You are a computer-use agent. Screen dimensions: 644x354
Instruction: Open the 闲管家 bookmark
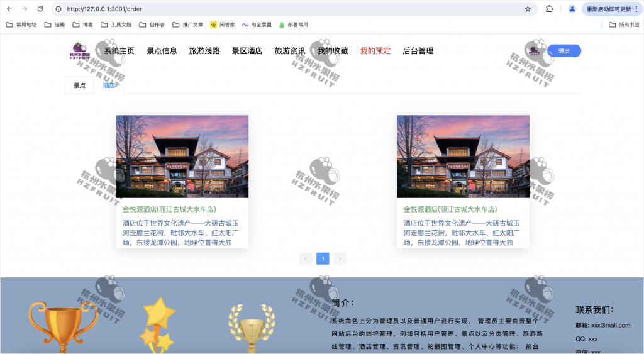pyautogui.click(x=223, y=25)
